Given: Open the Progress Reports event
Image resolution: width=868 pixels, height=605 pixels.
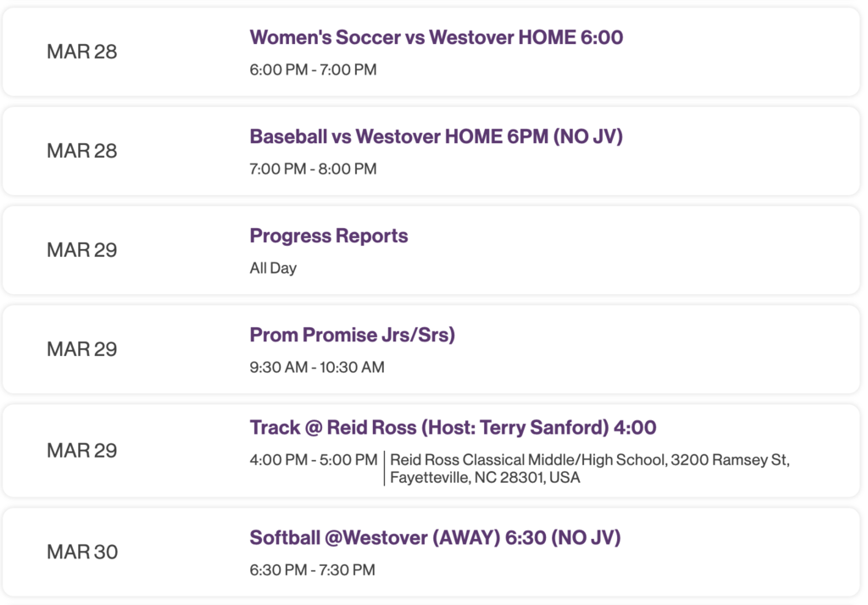Looking at the screenshot, I should [329, 236].
